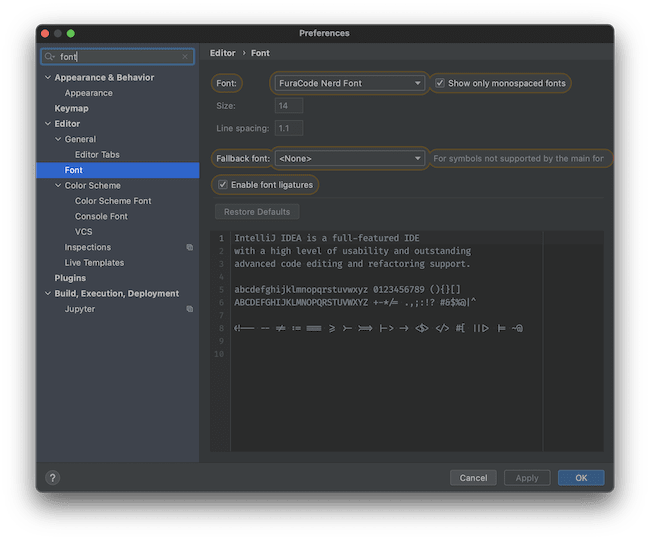Collapse the Editor tree section

[48, 123]
